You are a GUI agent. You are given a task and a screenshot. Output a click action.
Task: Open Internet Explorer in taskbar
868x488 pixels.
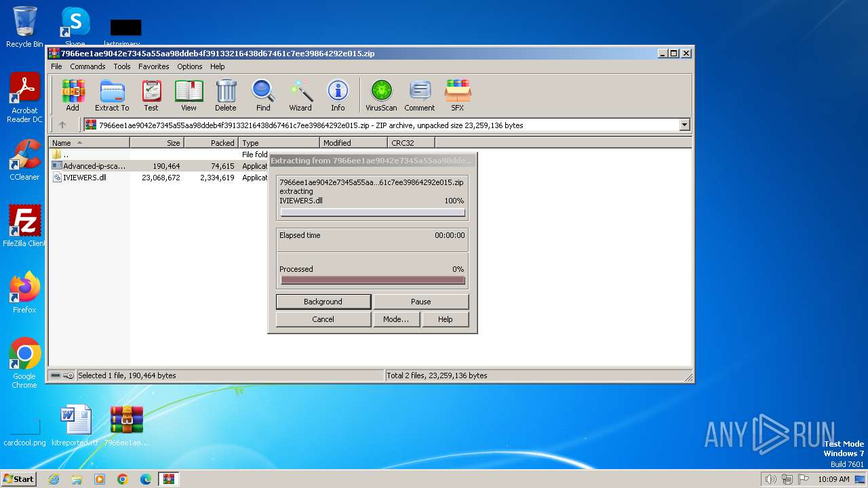click(54, 479)
